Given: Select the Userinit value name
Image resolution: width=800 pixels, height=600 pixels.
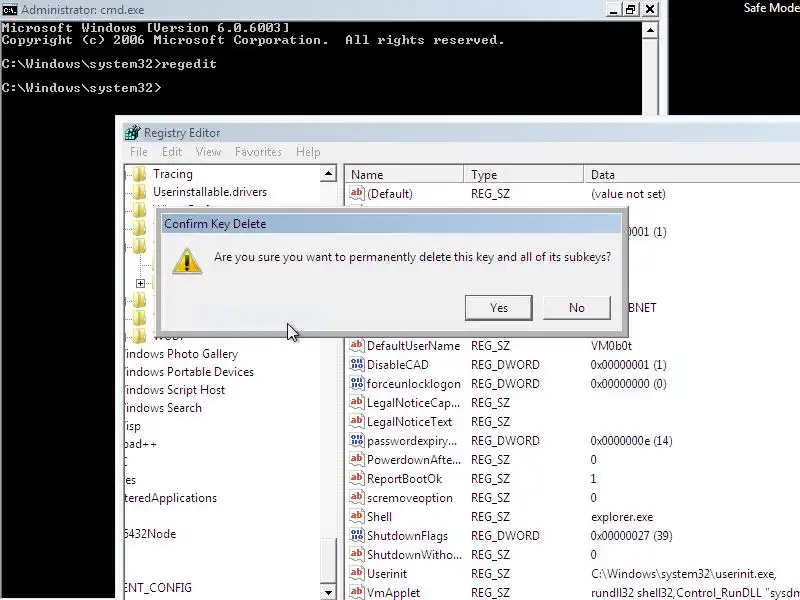Looking at the screenshot, I should 387,573.
